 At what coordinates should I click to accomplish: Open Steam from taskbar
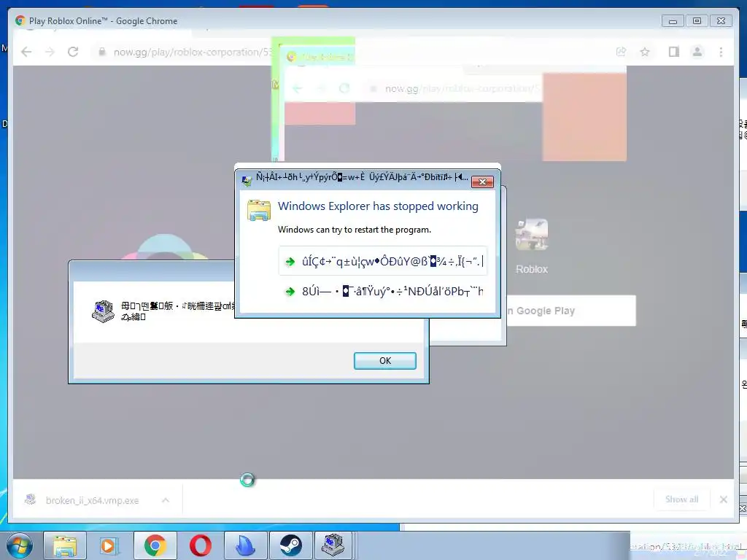click(x=290, y=545)
